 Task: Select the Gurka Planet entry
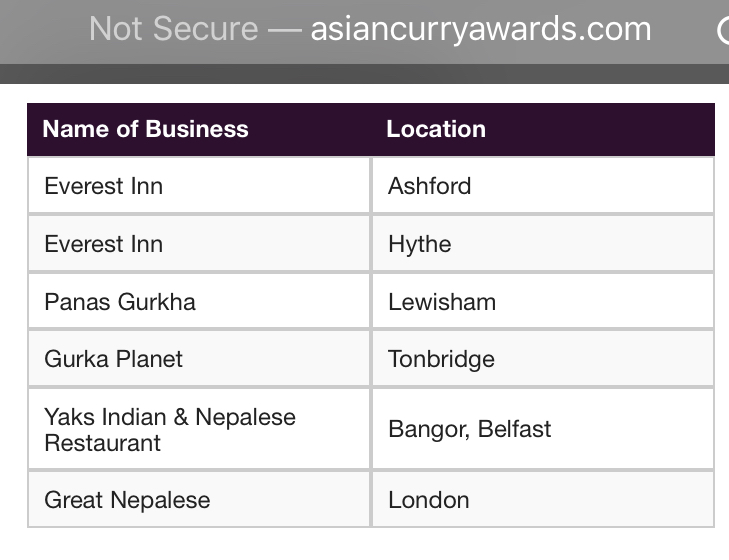(113, 359)
